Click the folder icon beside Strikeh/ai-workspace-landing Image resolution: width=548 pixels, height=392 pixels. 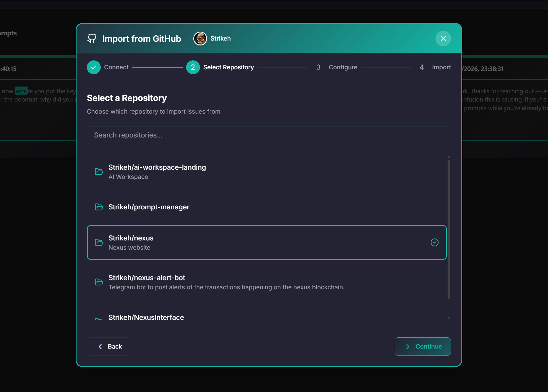point(99,171)
